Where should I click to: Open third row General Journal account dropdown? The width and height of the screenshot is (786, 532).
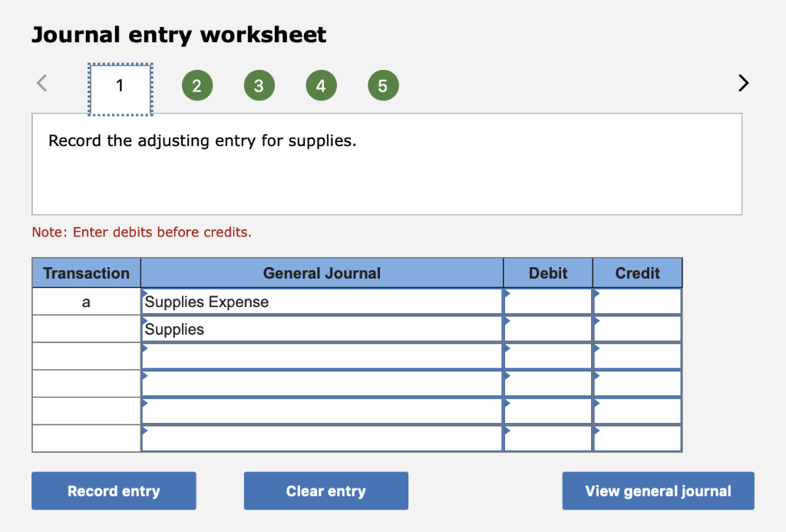pyautogui.click(x=322, y=356)
